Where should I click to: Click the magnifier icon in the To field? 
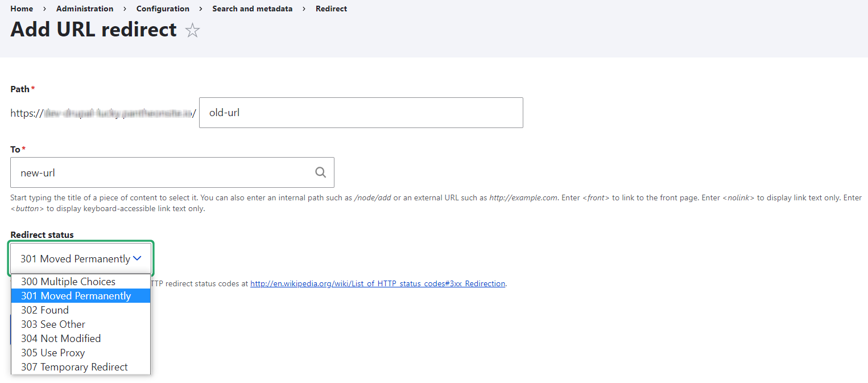321,172
